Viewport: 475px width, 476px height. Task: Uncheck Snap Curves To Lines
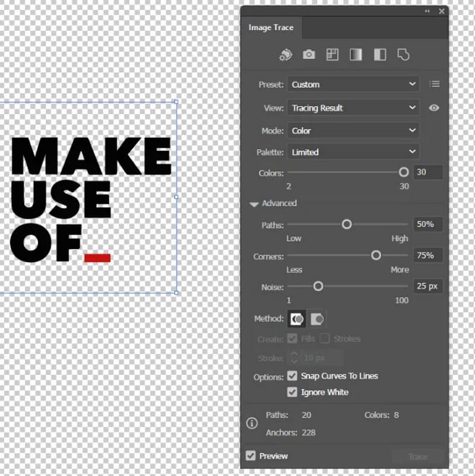point(292,376)
